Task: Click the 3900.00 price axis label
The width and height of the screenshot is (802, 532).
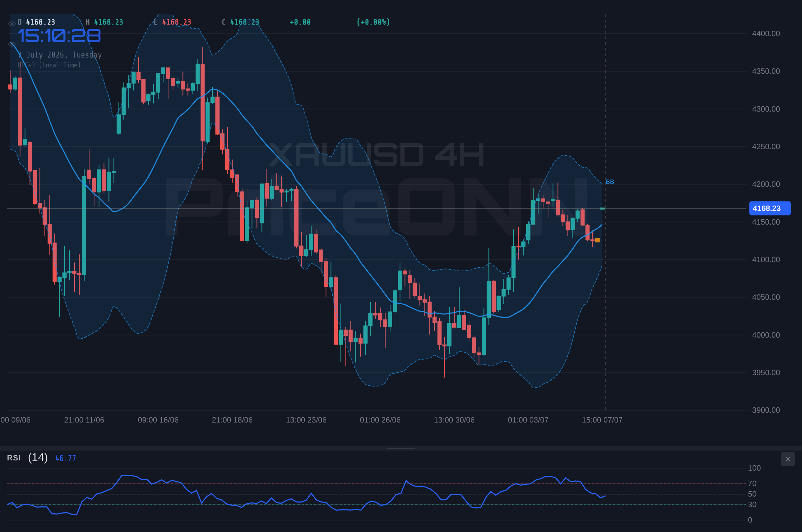Action: (x=766, y=410)
